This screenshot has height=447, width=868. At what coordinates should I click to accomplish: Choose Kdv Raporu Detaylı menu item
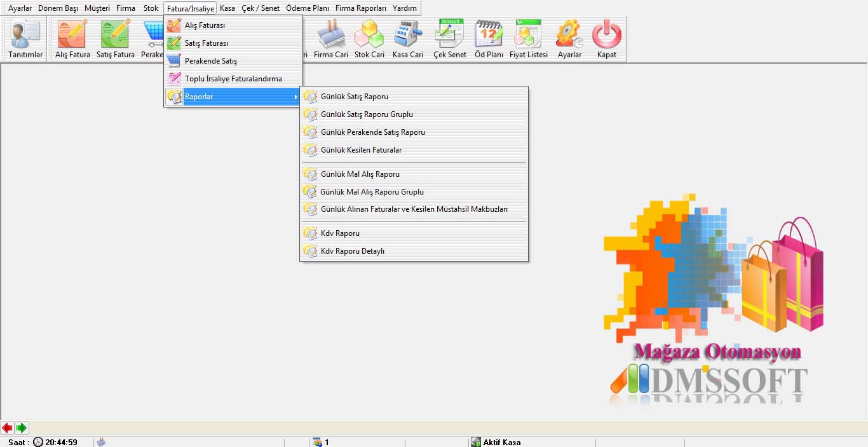352,251
